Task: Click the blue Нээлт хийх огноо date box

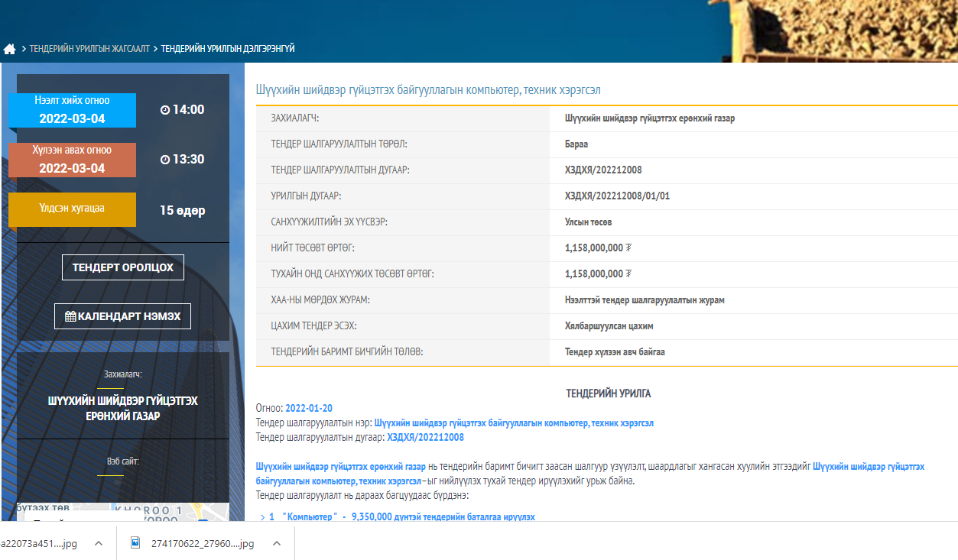Action: 72,110
